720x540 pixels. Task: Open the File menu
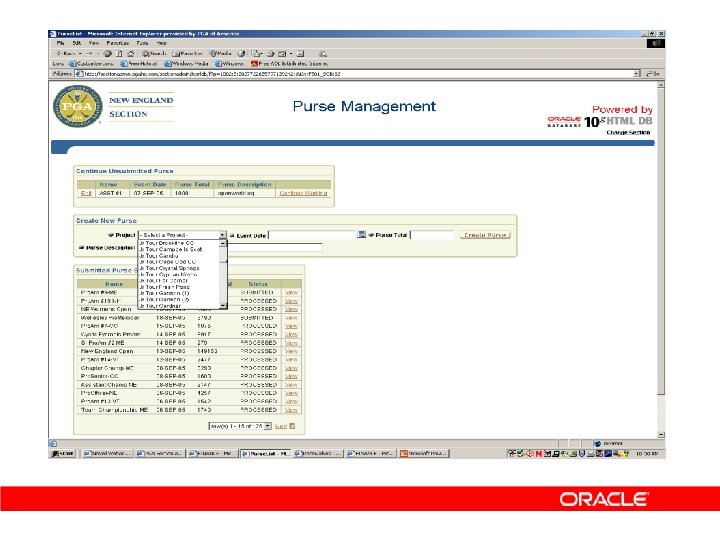point(60,43)
